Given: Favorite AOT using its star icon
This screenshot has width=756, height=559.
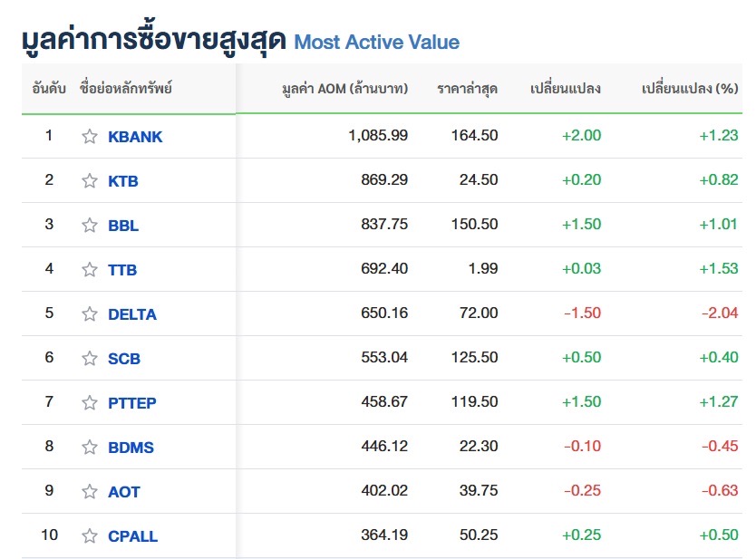Looking at the screenshot, I should click(89, 492).
